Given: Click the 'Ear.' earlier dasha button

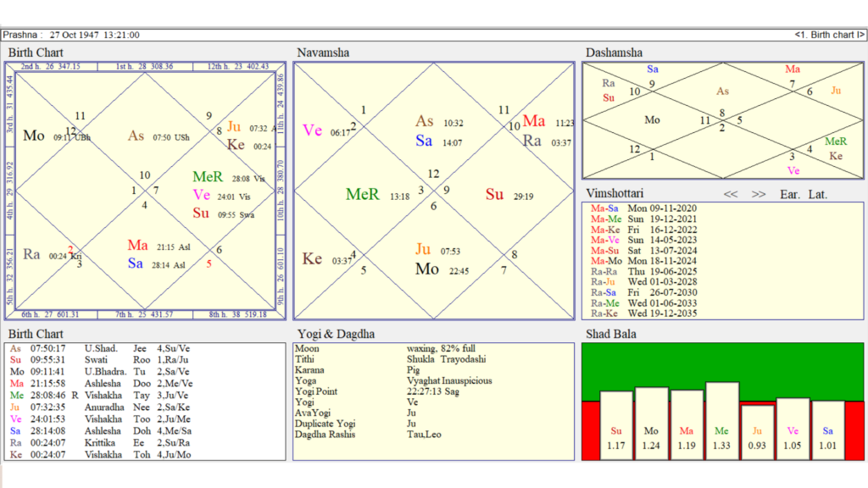Looking at the screenshot, I should 789,194.
